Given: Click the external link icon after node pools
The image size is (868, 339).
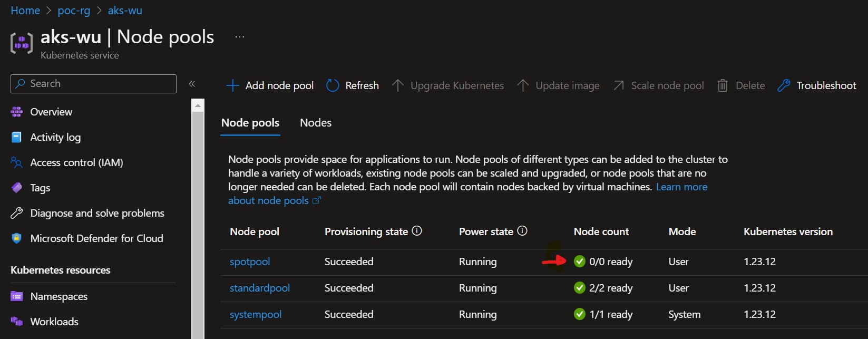Looking at the screenshot, I should (x=317, y=200).
